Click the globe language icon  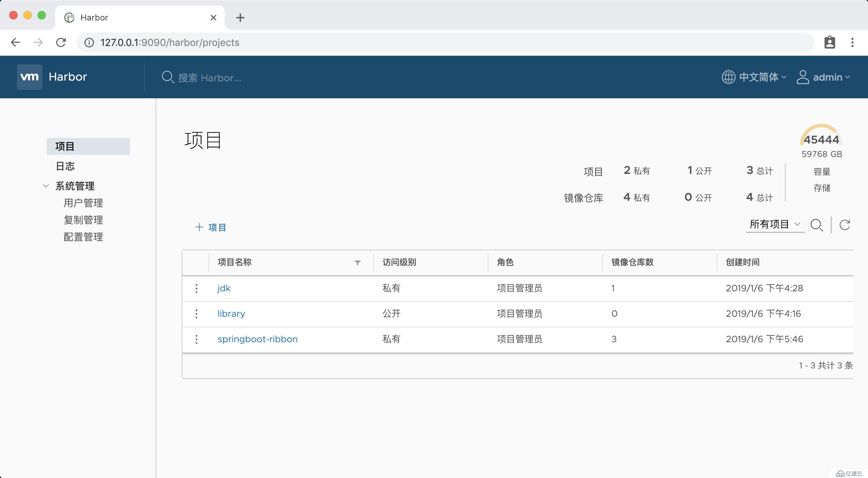pyautogui.click(x=728, y=77)
